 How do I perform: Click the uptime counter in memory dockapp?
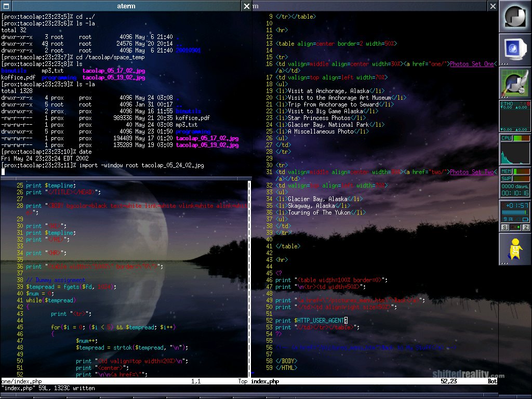(x=515, y=190)
